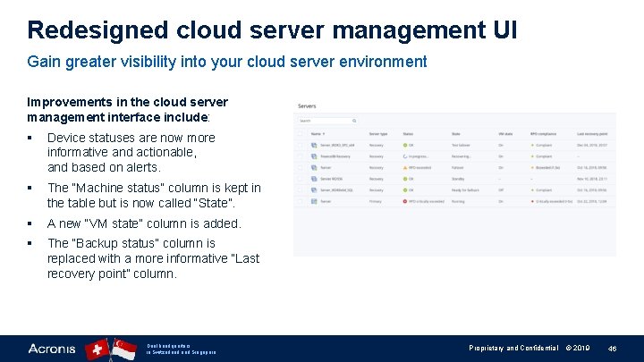Tick the checkbox for the Recovering row
The image size is (644, 362).
point(300,156)
